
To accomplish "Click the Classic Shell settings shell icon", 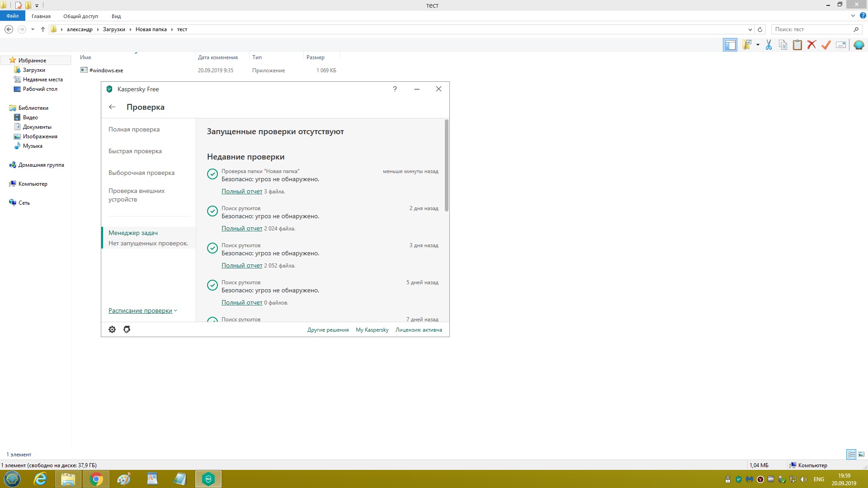I will pyautogui.click(x=859, y=45).
